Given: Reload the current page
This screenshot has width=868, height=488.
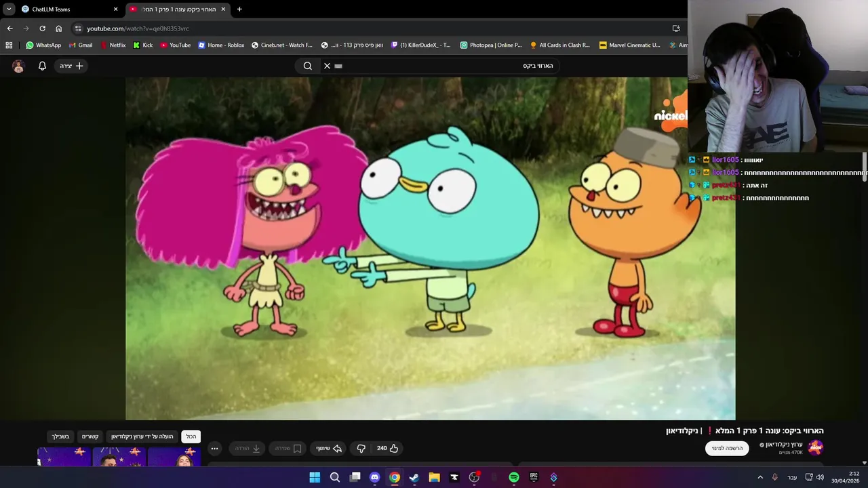Looking at the screenshot, I should pyautogui.click(x=42, y=28).
